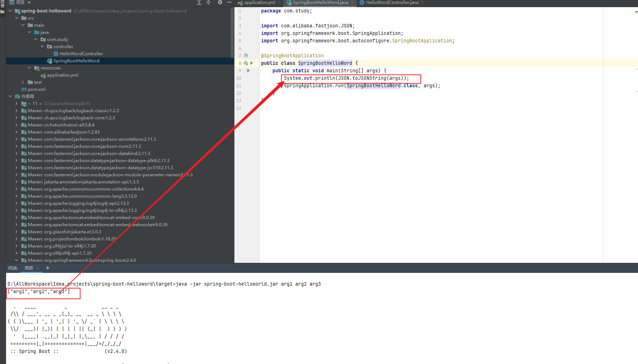The image size is (638, 364).
Task: Click the SpringBootHelloWord class icon in tree
Action: (x=50, y=61)
